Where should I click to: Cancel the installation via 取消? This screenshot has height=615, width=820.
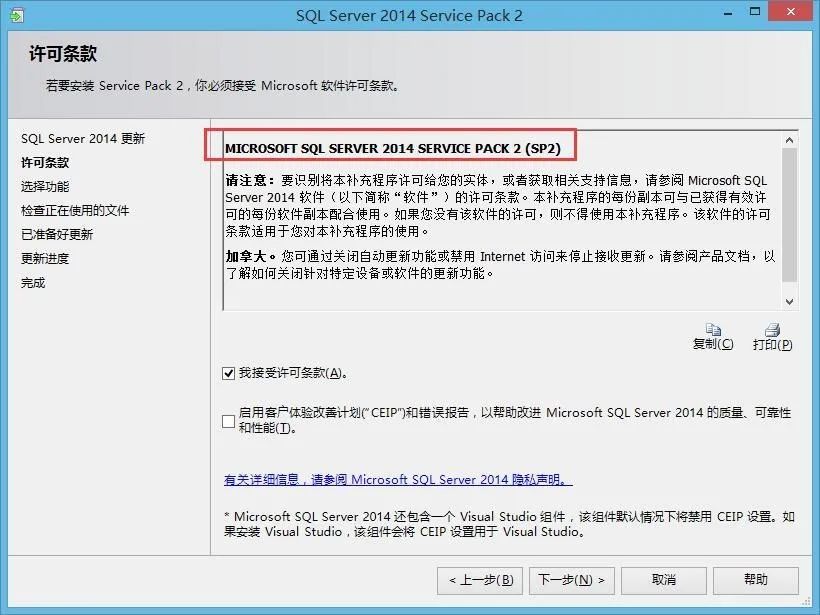(x=663, y=580)
